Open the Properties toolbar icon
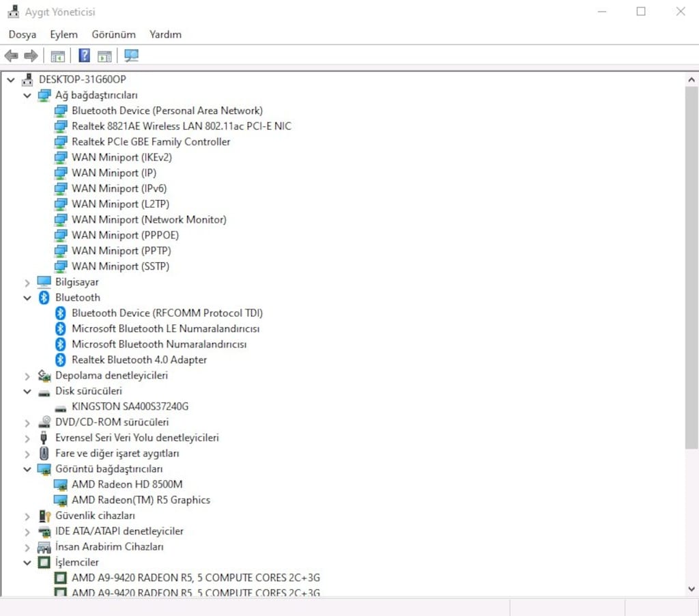699x616 pixels. point(57,56)
